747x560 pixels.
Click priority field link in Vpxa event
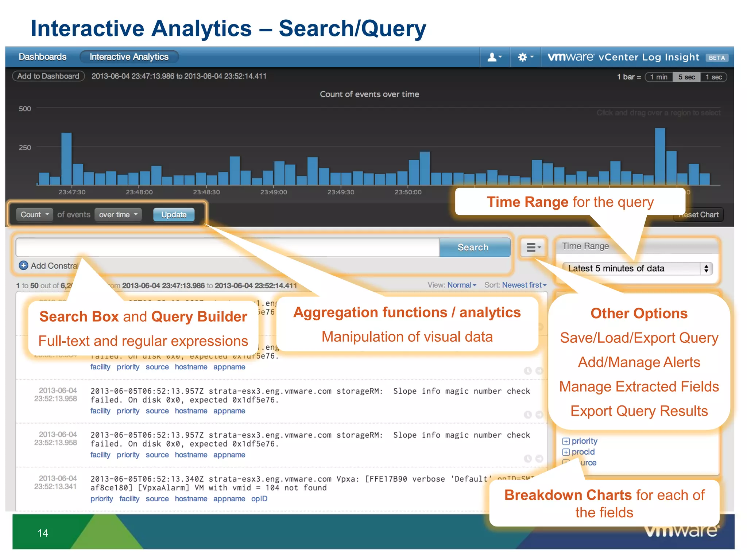(102, 499)
